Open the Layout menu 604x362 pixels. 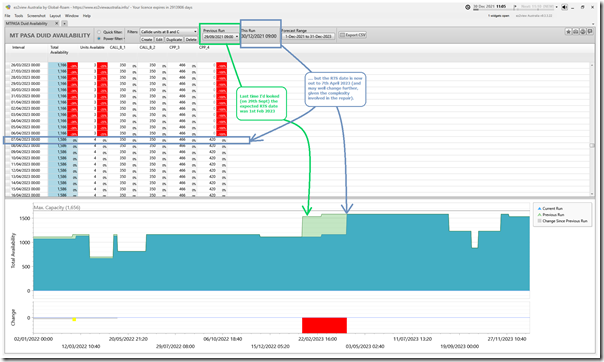(55, 16)
